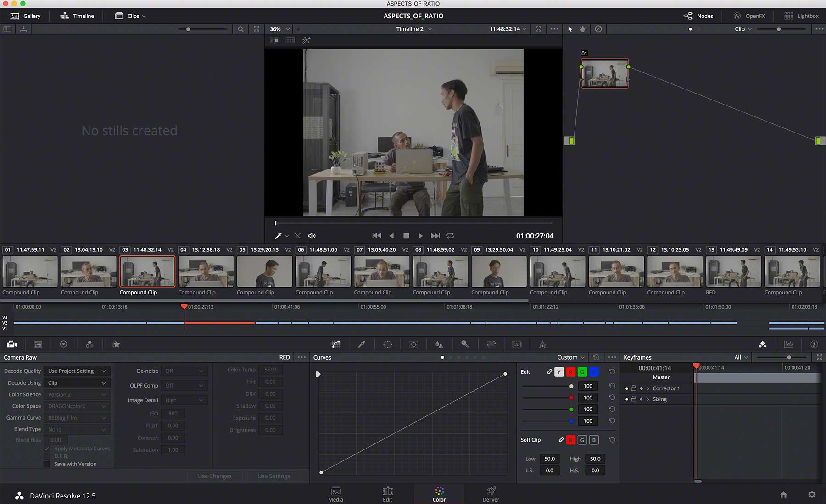The width and height of the screenshot is (826, 504).
Task: Open project settings gear icon
Action: [812, 494]
